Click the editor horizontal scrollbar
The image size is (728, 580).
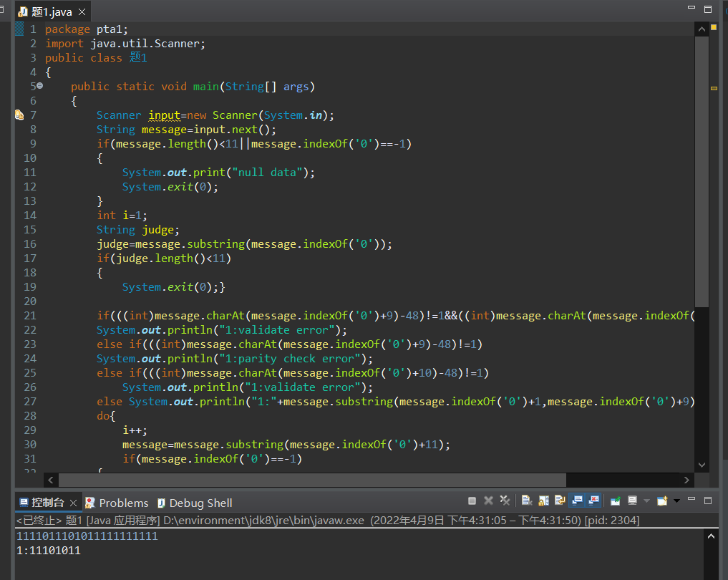tap(312, 480)
